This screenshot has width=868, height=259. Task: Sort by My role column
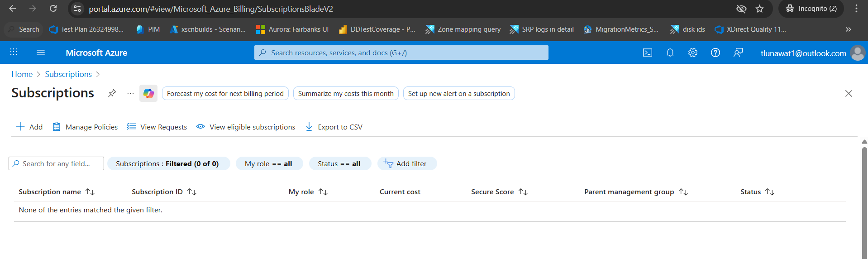point(308,192)
